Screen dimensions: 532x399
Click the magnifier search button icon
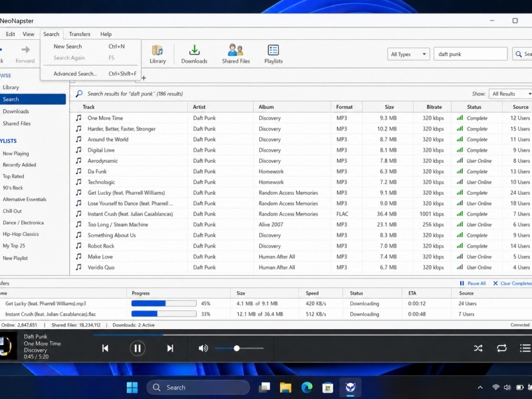(519, 54)
